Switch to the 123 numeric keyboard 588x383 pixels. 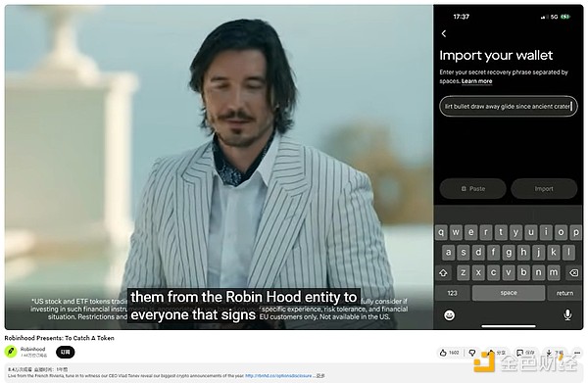coord(452,293)
